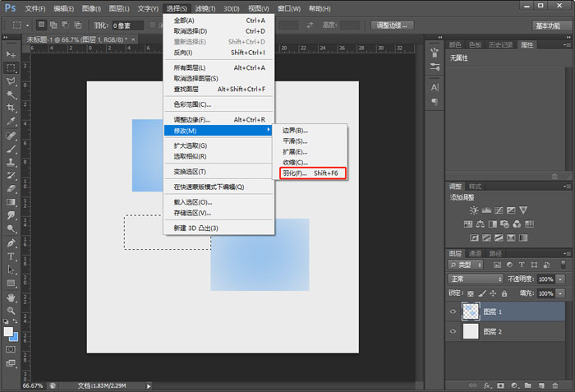
Task: Hide layer 图层 1 via eye icon
Action: (453, 311)
